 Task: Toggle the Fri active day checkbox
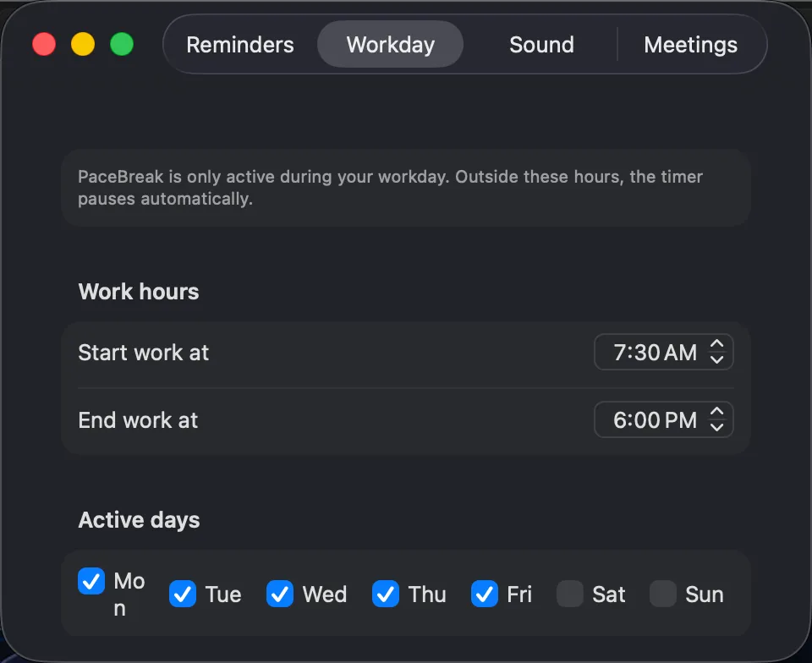[484, 594]
